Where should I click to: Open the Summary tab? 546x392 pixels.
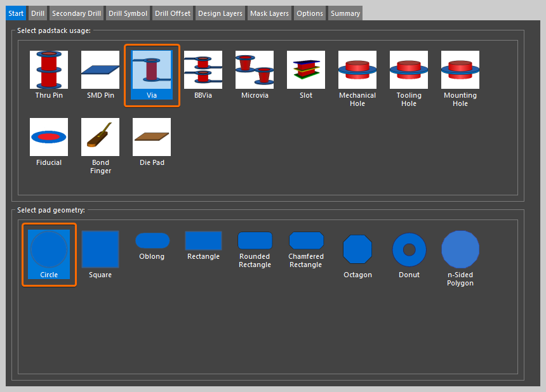[345, 13]
